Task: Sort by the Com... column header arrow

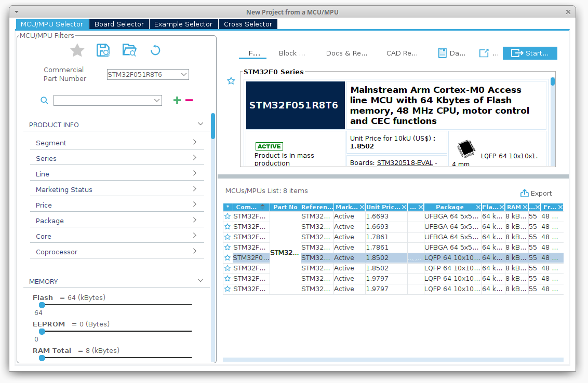Action: [x=262, y=207]
